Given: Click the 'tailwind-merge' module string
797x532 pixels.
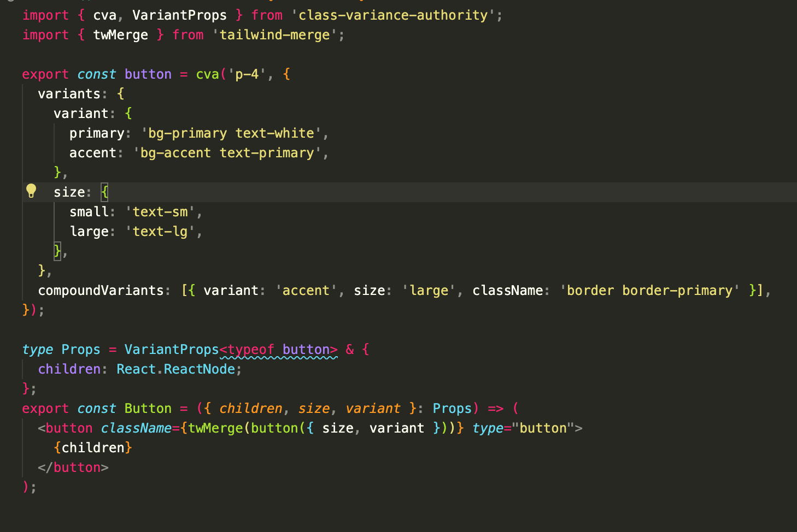Looking at the screenshot, I should tap(275, 34).
